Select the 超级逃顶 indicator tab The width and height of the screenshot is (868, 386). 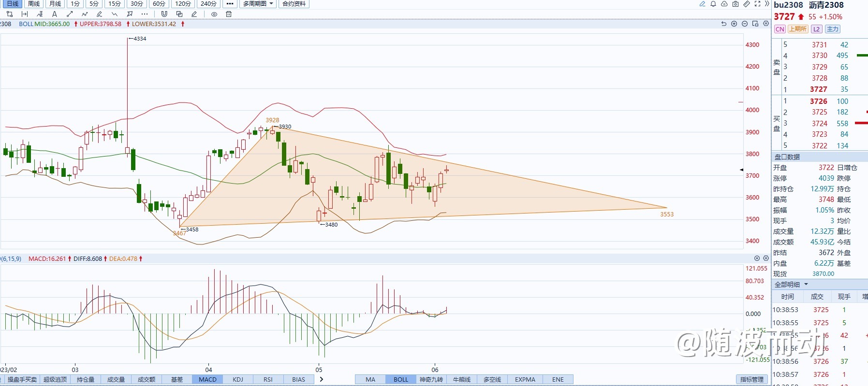point(55,380)
